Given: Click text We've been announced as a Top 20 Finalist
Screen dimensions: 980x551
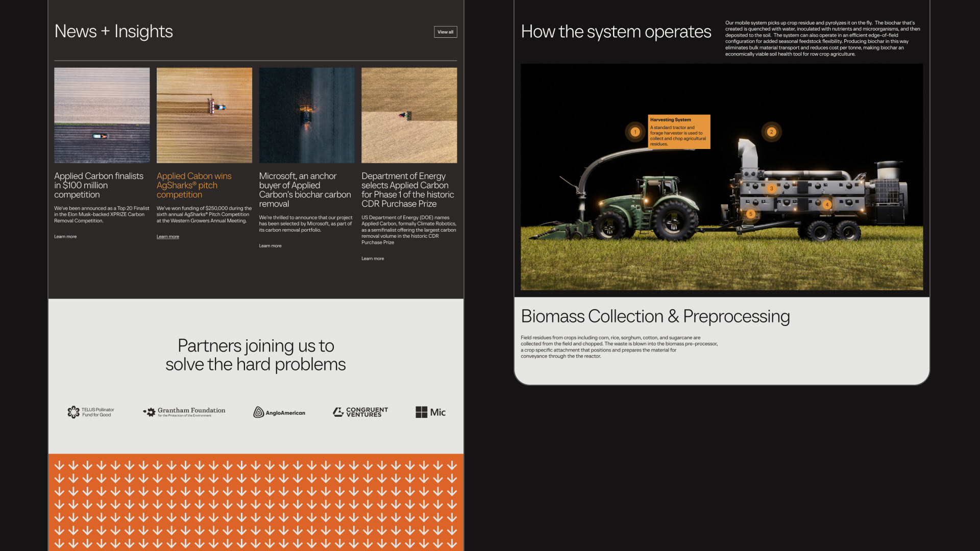Looking at the screenshot, I should [x=102, y=214].
